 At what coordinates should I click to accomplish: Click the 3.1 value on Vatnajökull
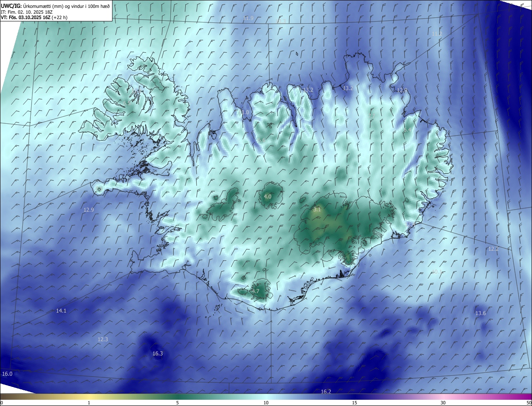click(x=317, y=210)
